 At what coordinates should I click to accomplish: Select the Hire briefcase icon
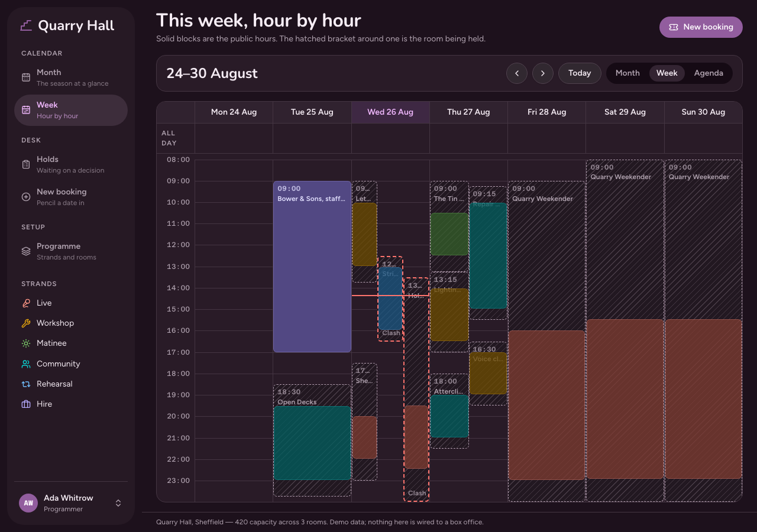pyautogui.click(x=26, y=404)
